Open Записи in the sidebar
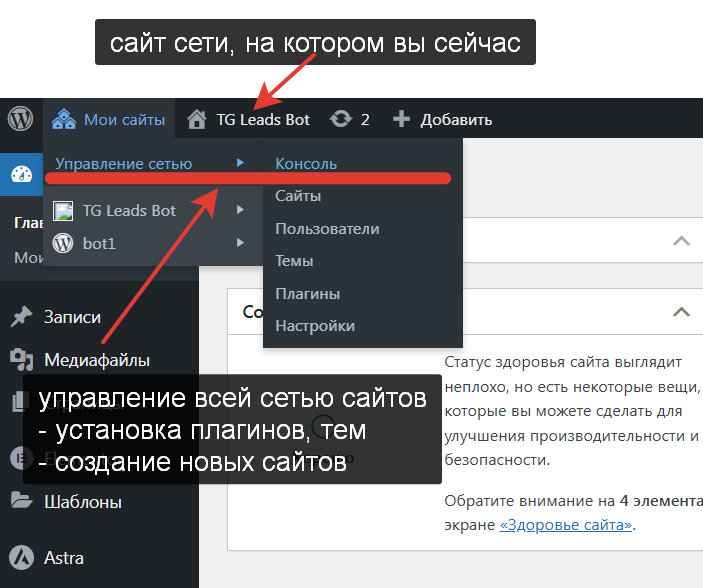Viewport: 703px width, 588px height. click(72, 317)
